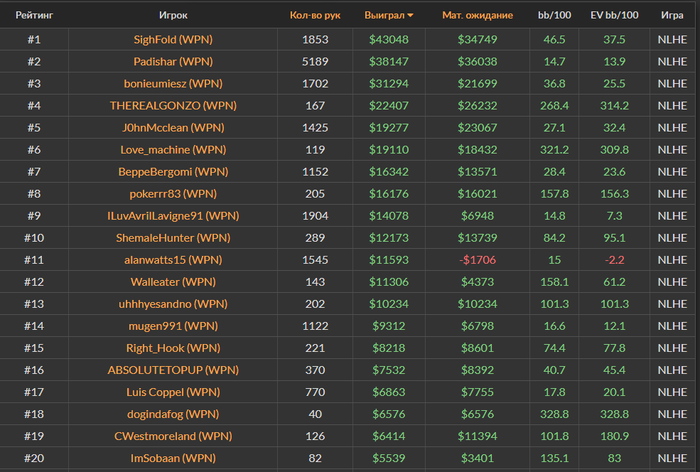The width and height of the screenshot is (700, 472).
Task: Open player mugen991 (WPN)
Action: 173,326
